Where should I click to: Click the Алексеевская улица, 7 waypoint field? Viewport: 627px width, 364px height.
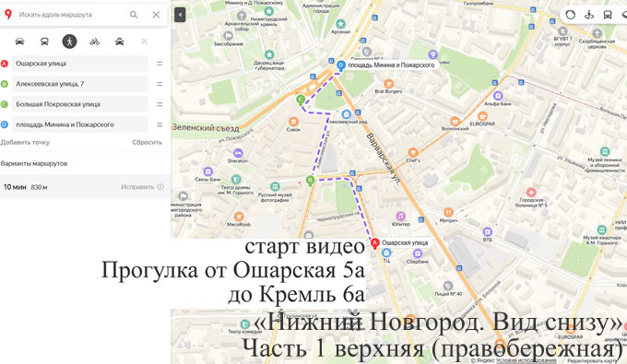(x=80, y=84)
